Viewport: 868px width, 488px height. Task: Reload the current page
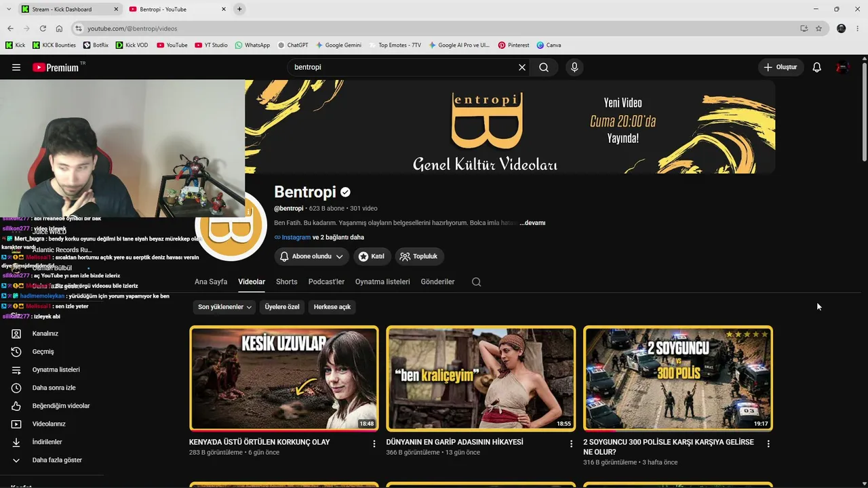[43, 28]
